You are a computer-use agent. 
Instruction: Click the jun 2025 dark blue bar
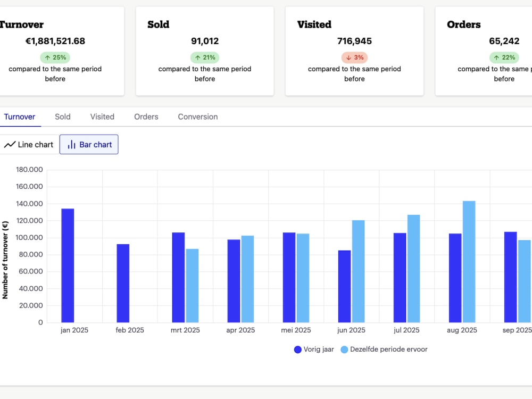344,286
